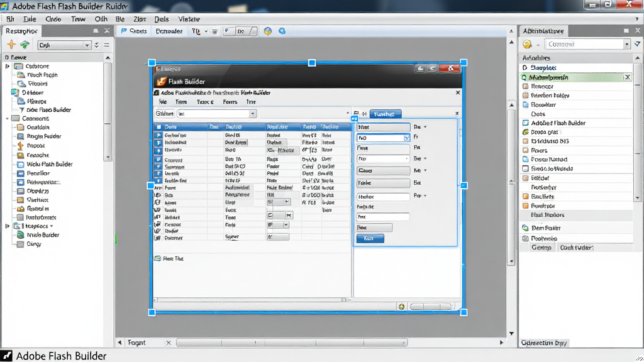Viewport: 644px width, 362px height.
Task: Click the funnel filter icon in right panel
Action: (638, 44)
